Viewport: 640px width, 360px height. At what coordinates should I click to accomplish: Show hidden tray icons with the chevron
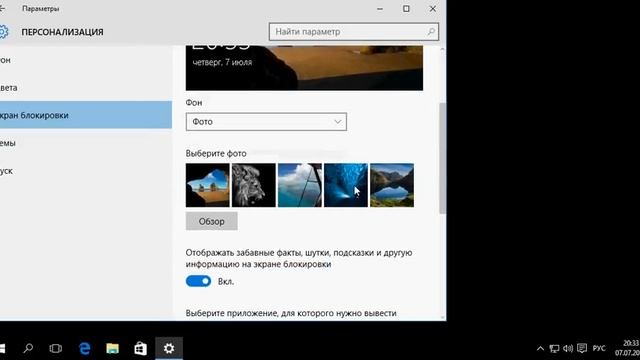point(540,348)
